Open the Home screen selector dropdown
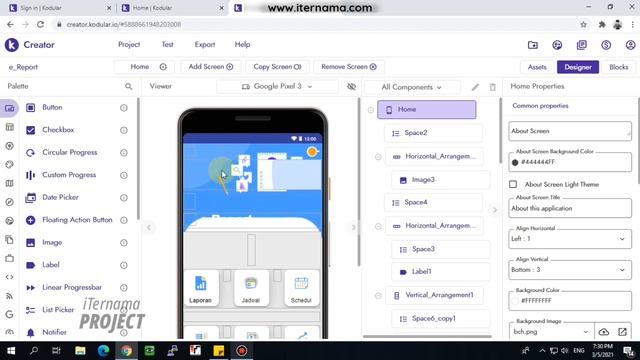Image resolution: width=640 pixels, height=360 pixels. tap(145, 67)
